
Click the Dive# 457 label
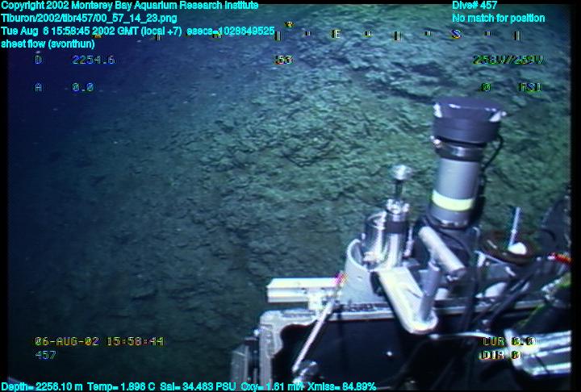(474, 6)
